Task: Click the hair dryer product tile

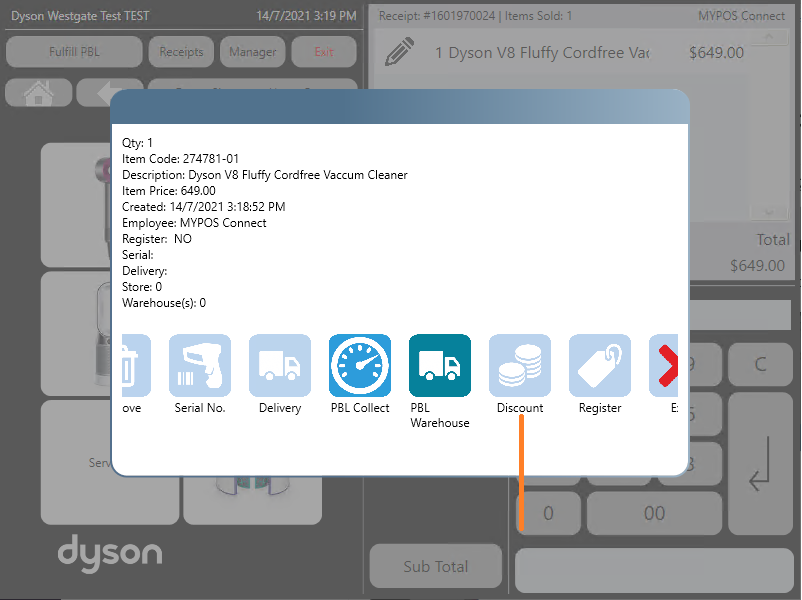Action: (x=76, y=205)
